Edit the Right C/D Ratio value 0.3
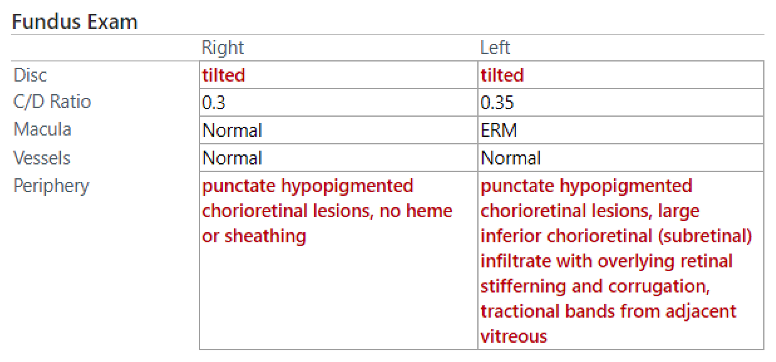This screenshot has width=776, height=362. [x=339, y=103]
